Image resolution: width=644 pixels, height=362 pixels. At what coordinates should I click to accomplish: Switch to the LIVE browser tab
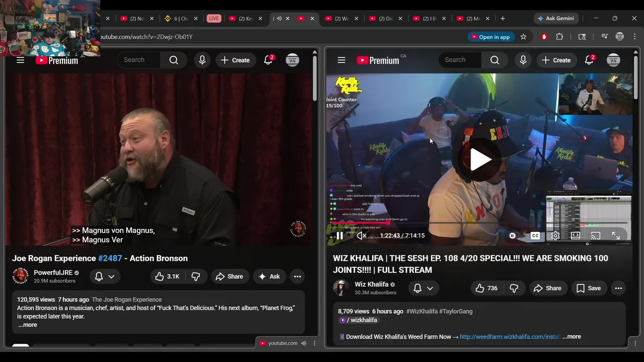pyautogui.click(x=214, y=19)
